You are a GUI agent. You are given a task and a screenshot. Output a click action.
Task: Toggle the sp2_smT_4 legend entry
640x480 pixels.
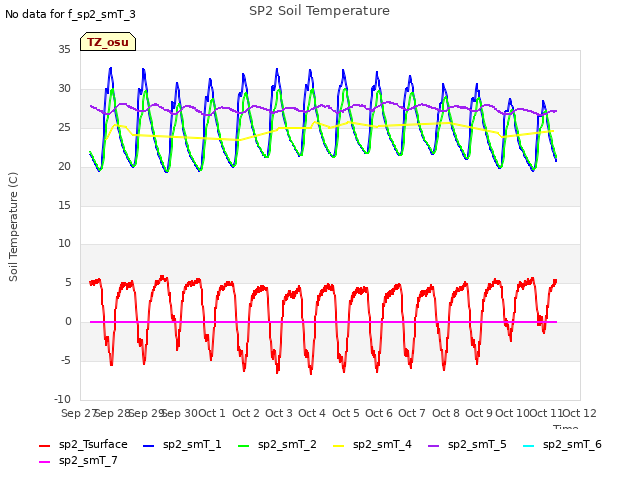click(372, 444)
